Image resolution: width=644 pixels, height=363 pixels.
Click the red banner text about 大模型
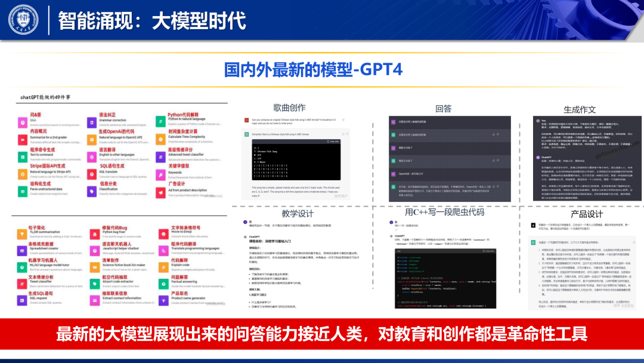pos(321,334)
